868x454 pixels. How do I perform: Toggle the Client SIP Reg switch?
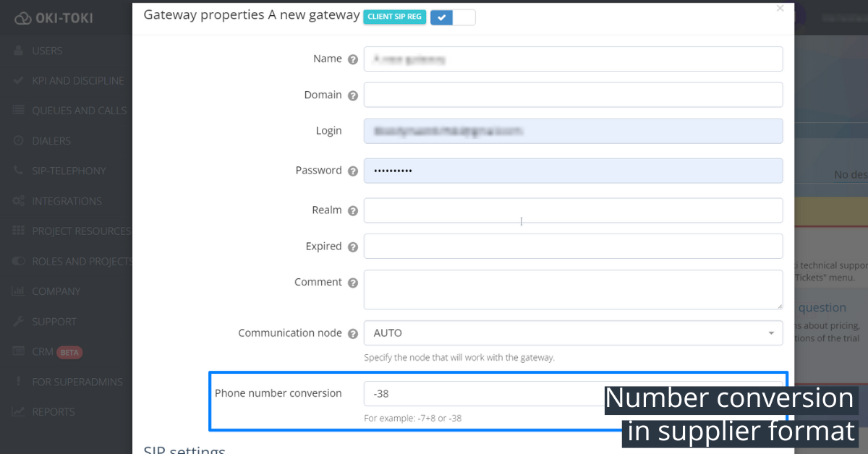coord(453,17)
